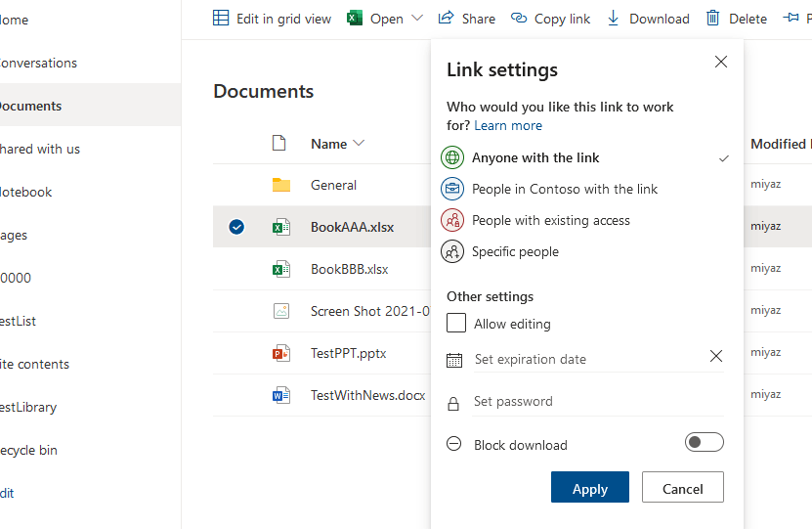Open Shared with us in navigation
The width and height of the screenshot is (812, 529).
39,149
